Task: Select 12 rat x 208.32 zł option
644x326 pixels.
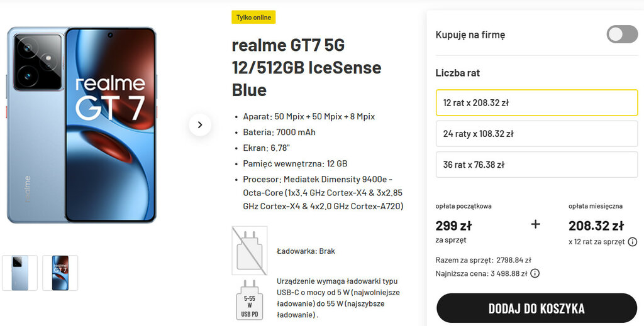Action: [536, 103]
